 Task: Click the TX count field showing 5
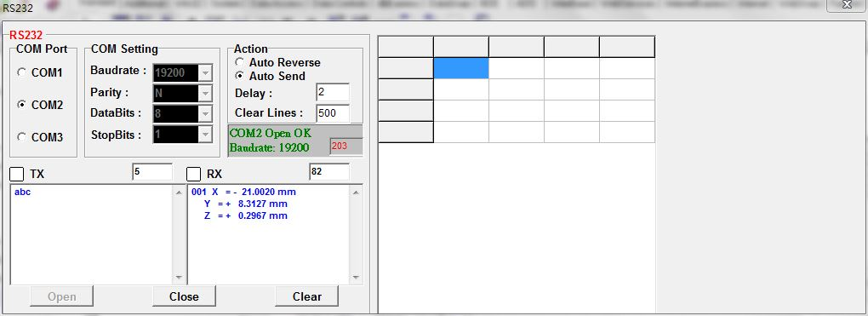152,172
